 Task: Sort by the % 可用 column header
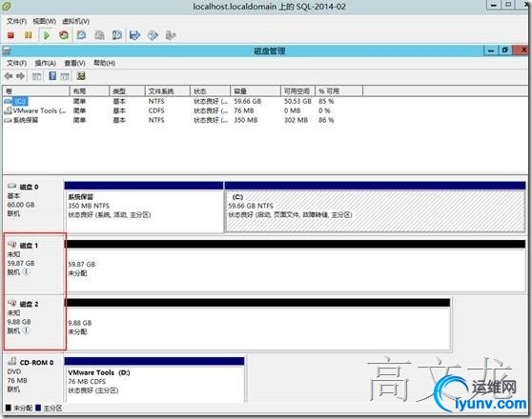coord(339,90)
